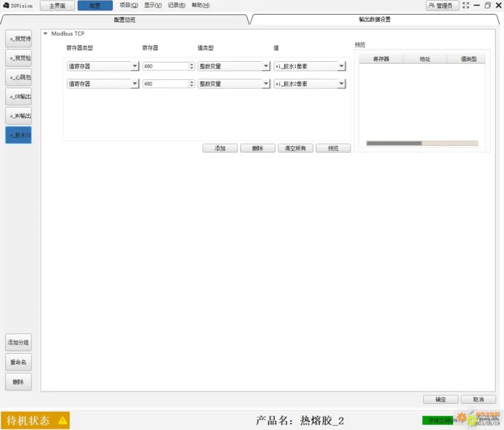The width and height of the screenshot is (504, 430).
Task: Collapse the Modbus TCP section
Action: click(45, 34)
